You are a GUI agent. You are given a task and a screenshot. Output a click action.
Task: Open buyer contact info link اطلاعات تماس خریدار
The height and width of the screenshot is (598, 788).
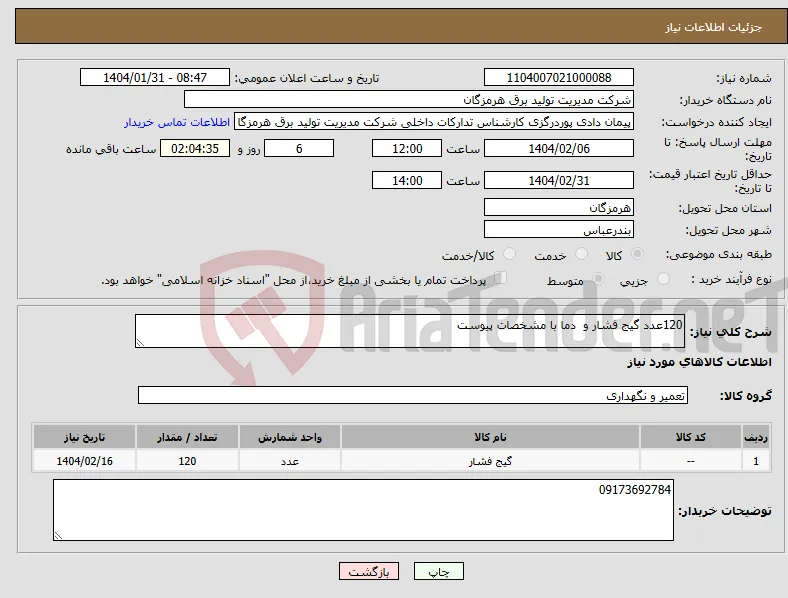point(177,122)
